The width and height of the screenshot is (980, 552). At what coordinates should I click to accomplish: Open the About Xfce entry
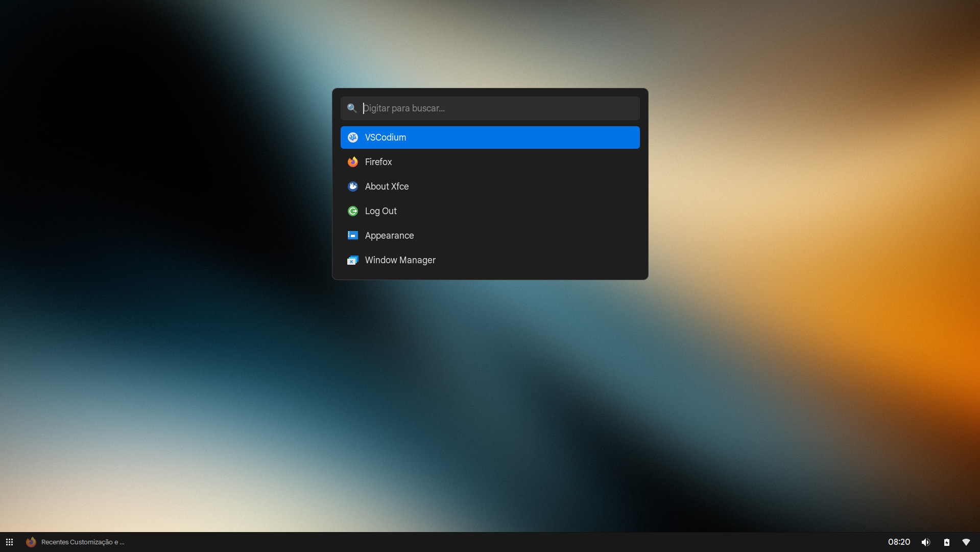[490, 187]
